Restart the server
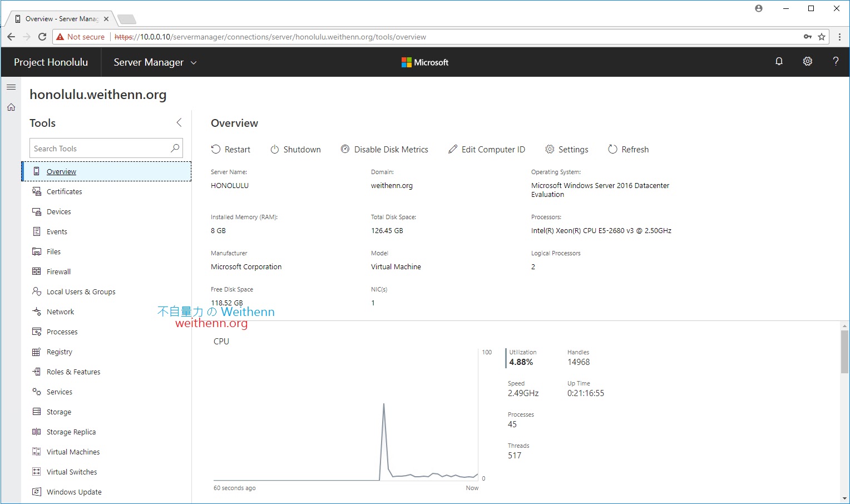This screenshot has width=850, height=504. (231, 149)
